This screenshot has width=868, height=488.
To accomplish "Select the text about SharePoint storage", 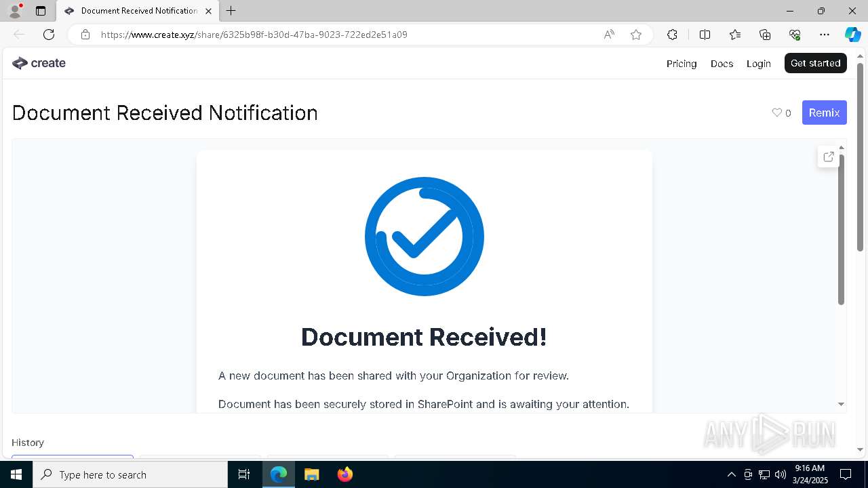I will point(424,404).
